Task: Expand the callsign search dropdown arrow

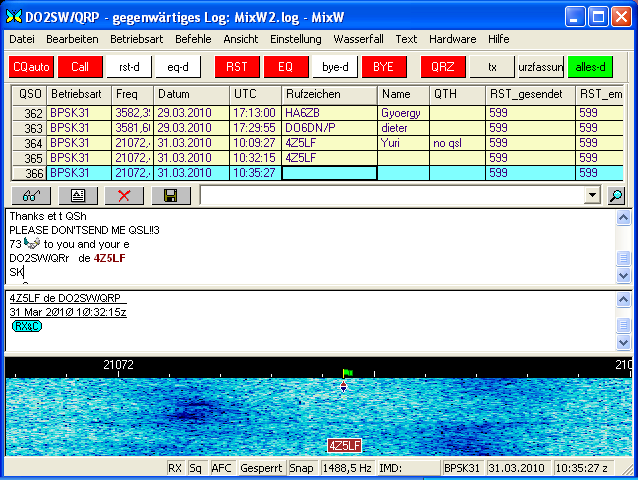Action: (592, 195)
